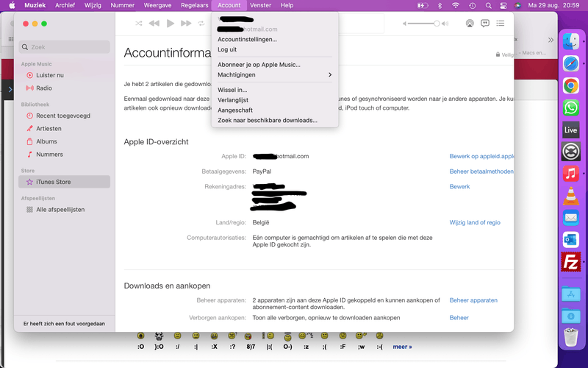Open Bluetooth status menu

pos(440,5)
